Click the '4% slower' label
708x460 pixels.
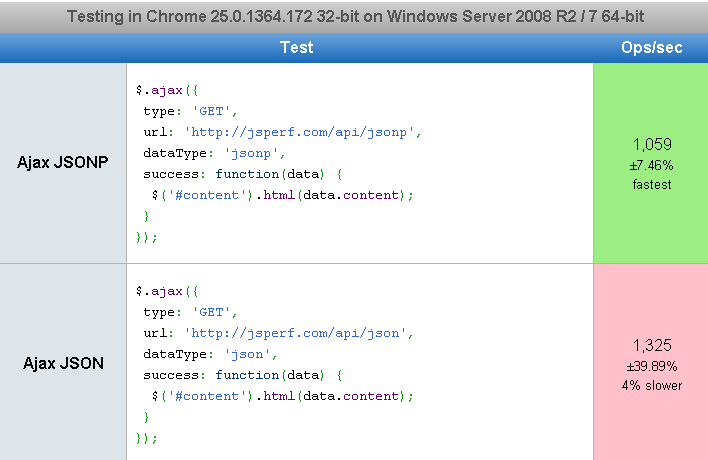click(x=652, y=385)
